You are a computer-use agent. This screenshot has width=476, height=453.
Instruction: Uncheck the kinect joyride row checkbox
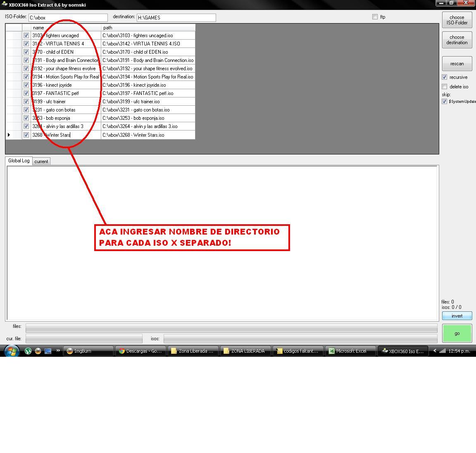click(x=26, y=85)
